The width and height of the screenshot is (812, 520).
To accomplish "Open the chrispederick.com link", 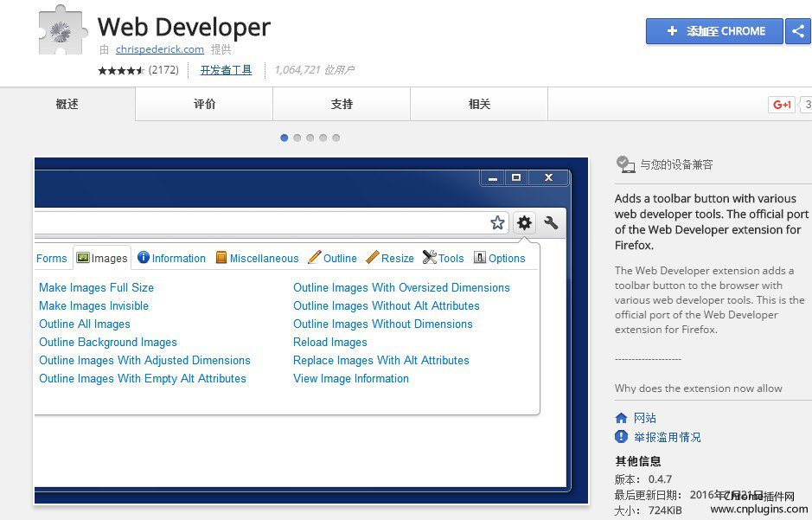I will (159, 49).
